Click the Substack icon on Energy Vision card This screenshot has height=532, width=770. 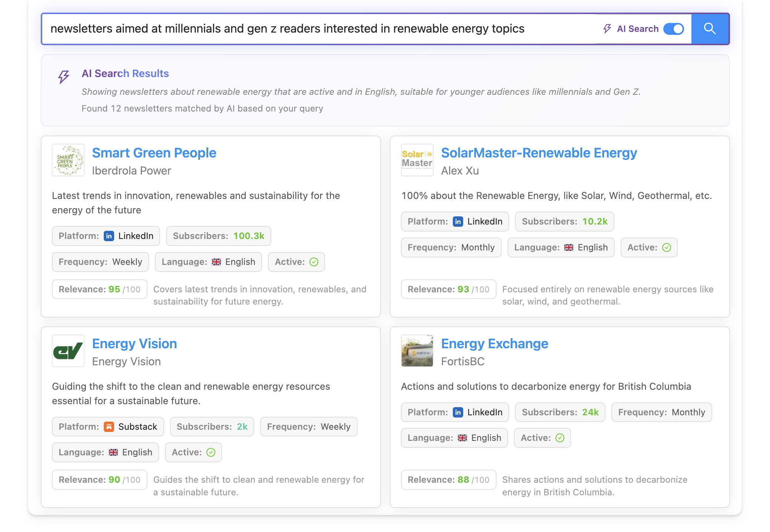pos(109,427)
